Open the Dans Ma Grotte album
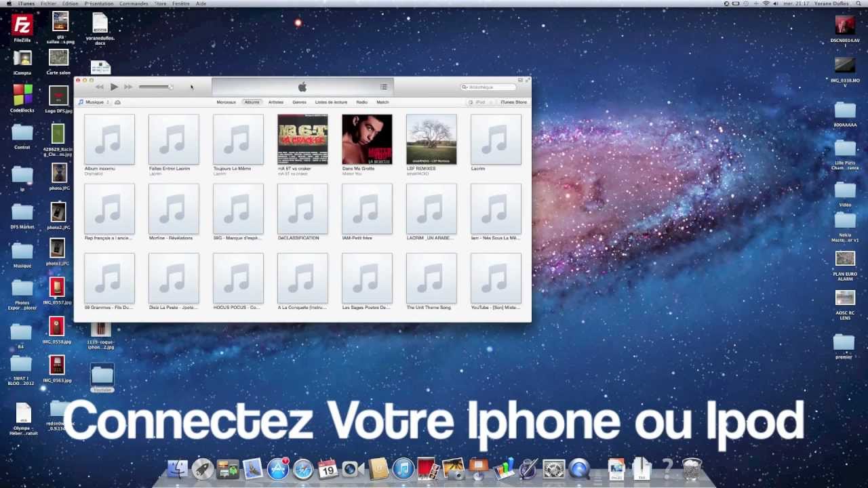This screenshot has height=488, width=868. [367, 139]
